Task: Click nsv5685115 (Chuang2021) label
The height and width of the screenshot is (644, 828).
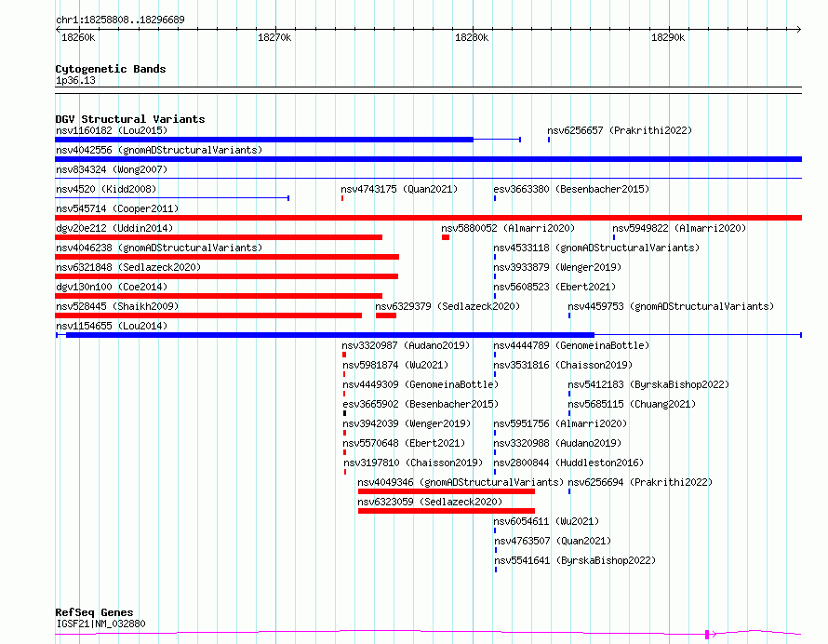Action: coord(632,404)
